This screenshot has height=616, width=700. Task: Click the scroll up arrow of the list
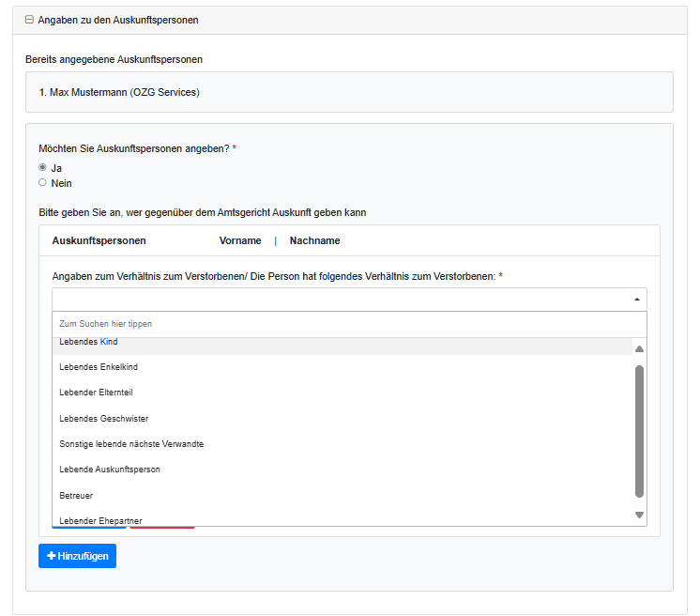coord(639,349)
